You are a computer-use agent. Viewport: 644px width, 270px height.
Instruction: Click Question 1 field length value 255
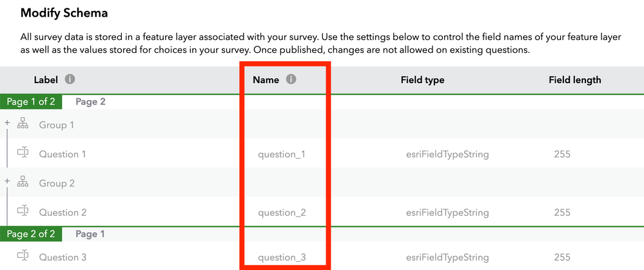click(562, 155)
